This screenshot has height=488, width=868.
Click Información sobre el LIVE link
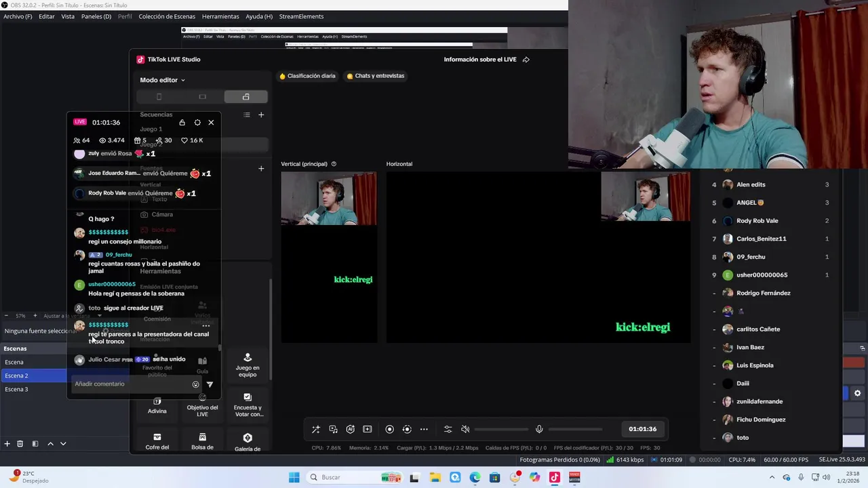tap(480, 60)
